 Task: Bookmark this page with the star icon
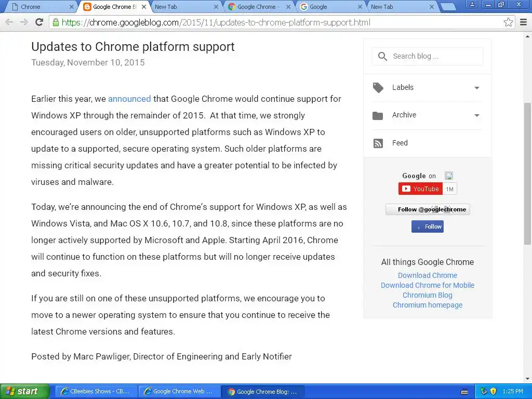(508, 22)
